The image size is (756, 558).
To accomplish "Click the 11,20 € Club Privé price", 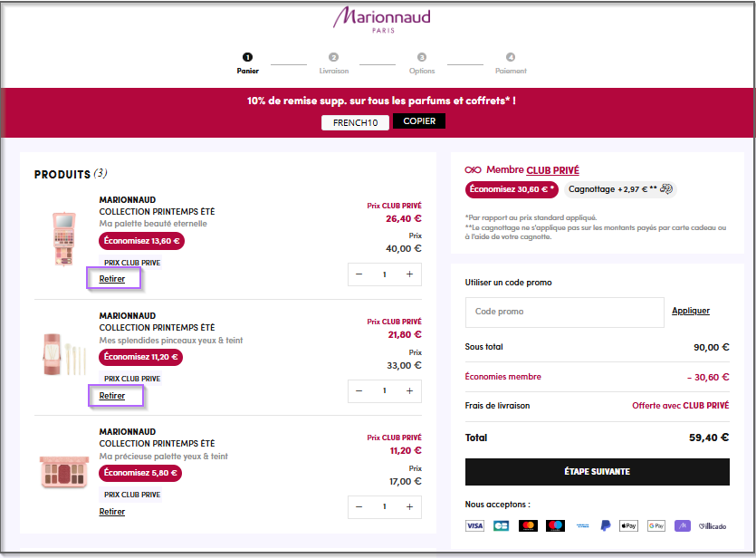I will tap(406, 451).
